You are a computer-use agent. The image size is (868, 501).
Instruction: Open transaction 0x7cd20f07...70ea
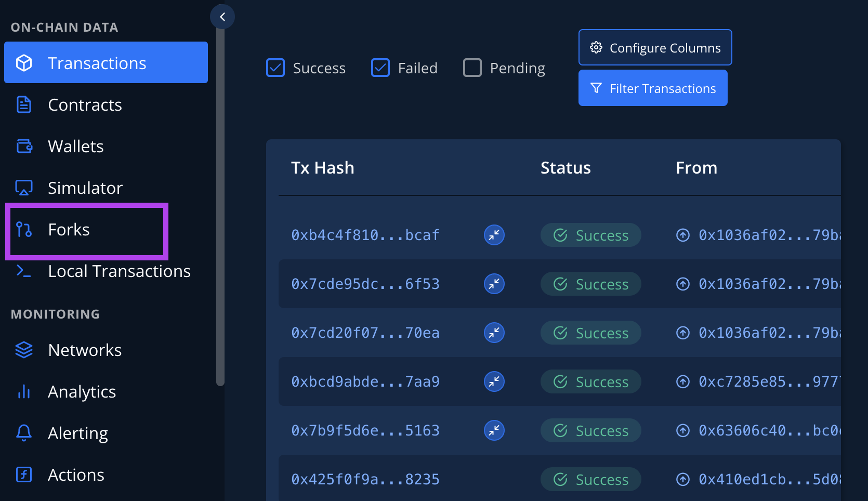(x=365, y=333)
